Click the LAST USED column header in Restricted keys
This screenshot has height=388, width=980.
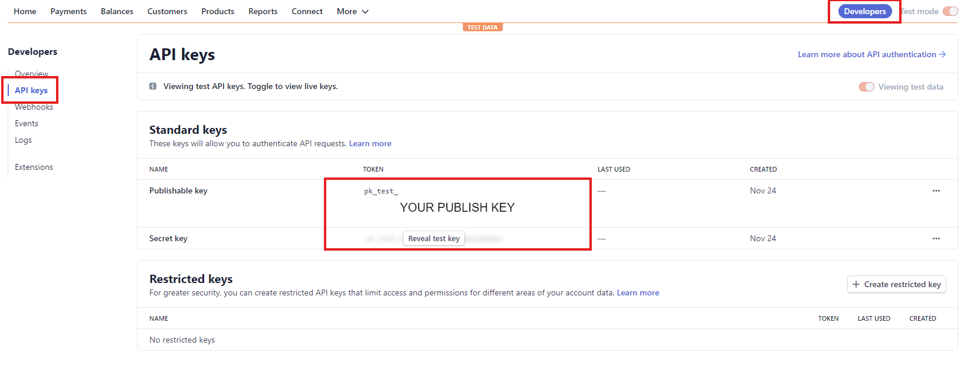coord(874,318)
